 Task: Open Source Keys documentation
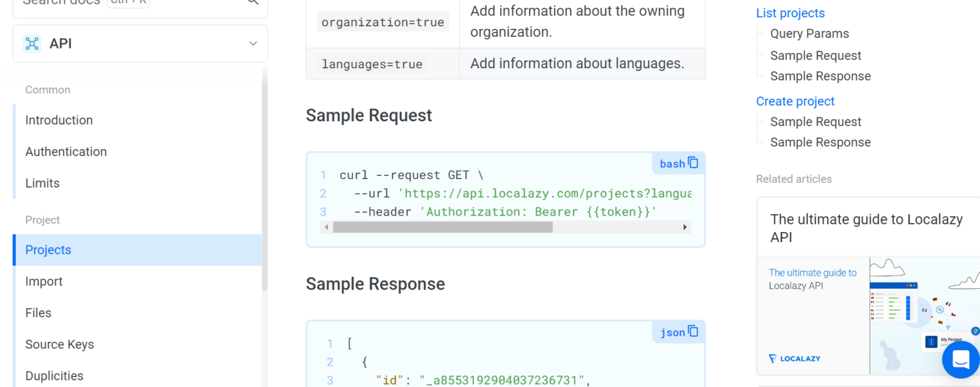[59, 344]
